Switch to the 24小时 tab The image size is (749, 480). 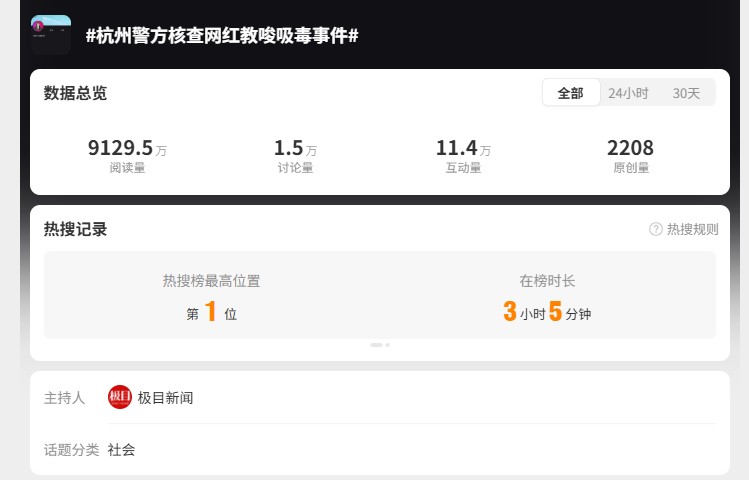628,93
